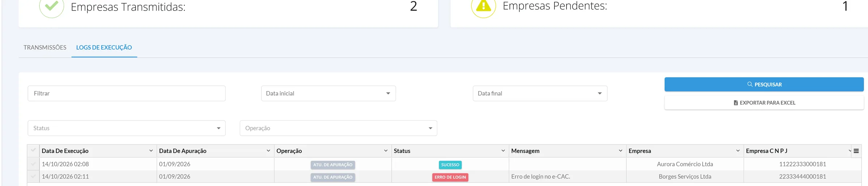Click the Empresas Transmitidas count 2
The image size is (868, 186).
click(x=413, y=6)
